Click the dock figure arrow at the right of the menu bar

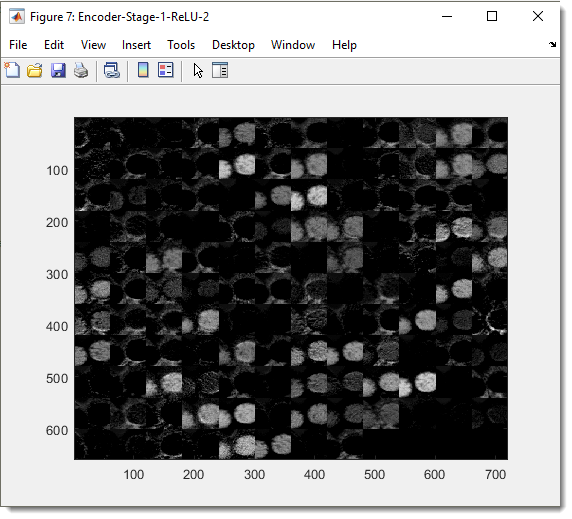coord(552,44)
